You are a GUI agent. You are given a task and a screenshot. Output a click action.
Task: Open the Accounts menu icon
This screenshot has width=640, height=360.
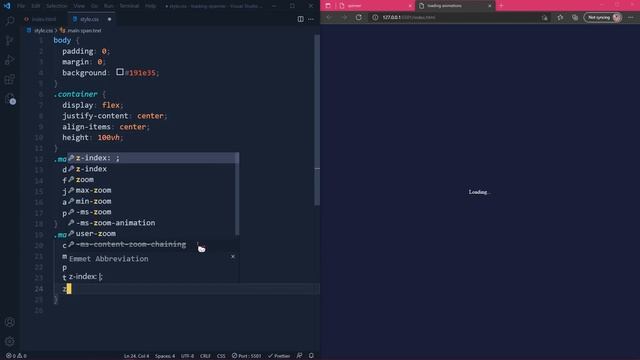[10, 322]
